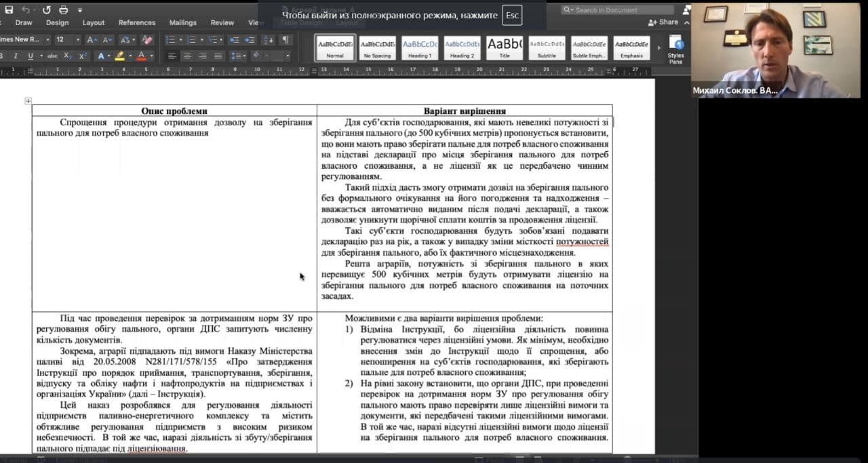Open the Design ribbon tab

(58, 22)
